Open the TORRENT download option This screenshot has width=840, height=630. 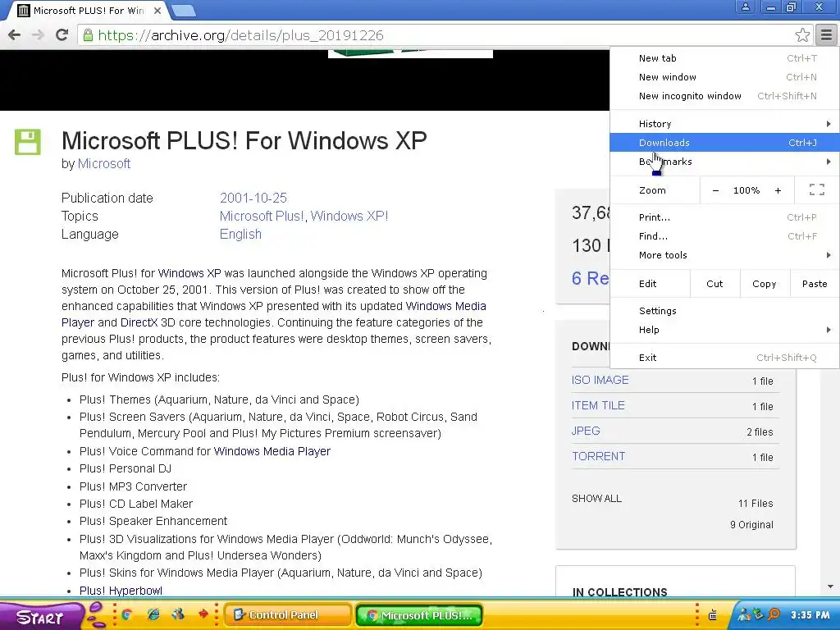[598, 456]
